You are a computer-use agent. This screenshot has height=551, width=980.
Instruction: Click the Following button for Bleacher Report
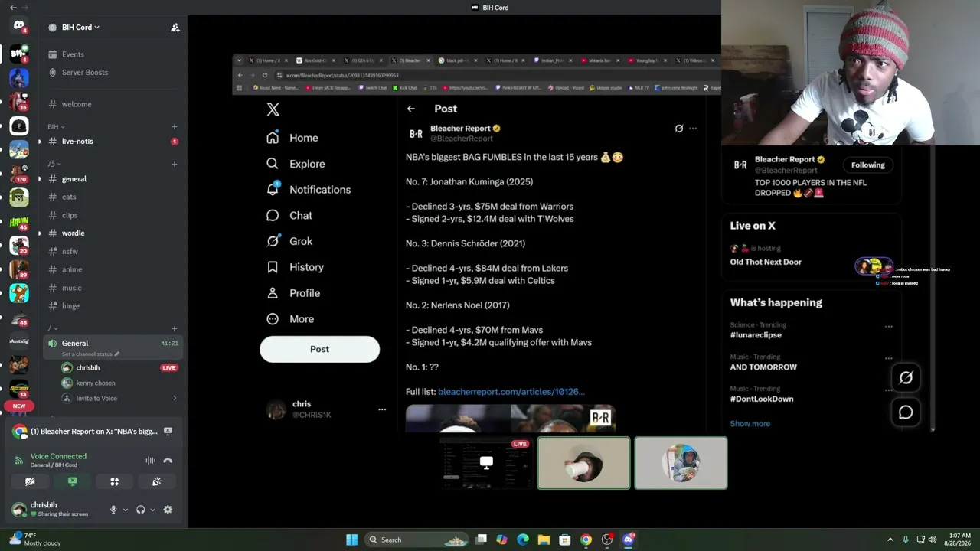click(x=868, y=165)
